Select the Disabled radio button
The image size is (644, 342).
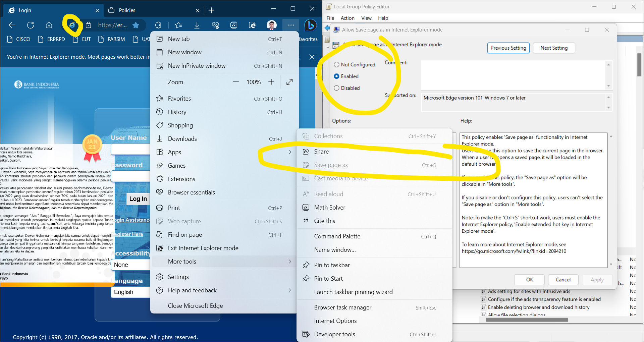pyautogui.click(x=336, y=88)
